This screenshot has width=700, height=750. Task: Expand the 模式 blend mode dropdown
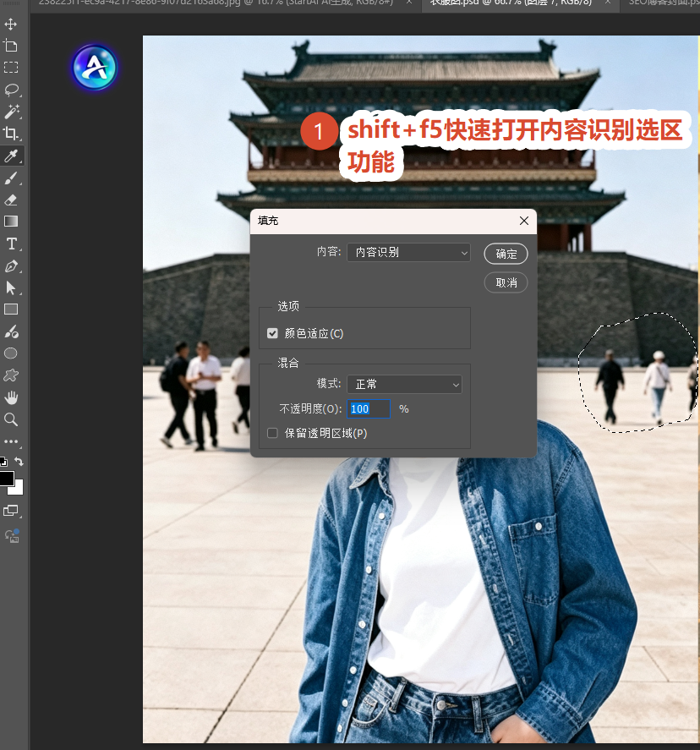pos(404,384)
